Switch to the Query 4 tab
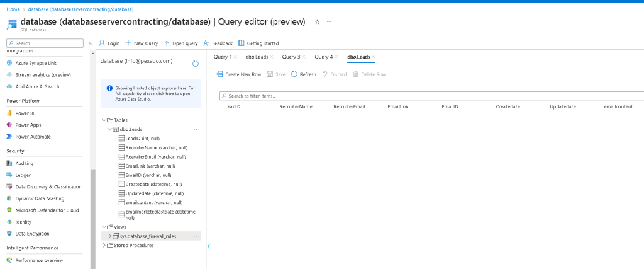This screenshot has width=644, height=269. click(324, 57)
